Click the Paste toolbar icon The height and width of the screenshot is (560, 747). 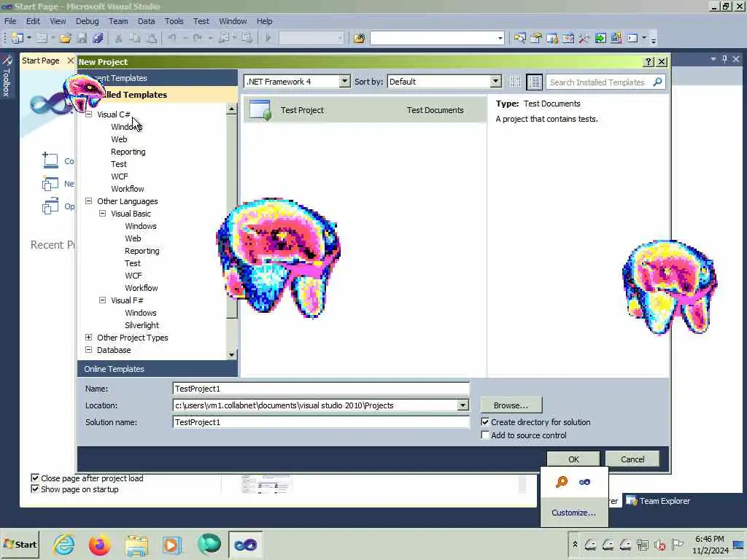click(x=151, y=38)
